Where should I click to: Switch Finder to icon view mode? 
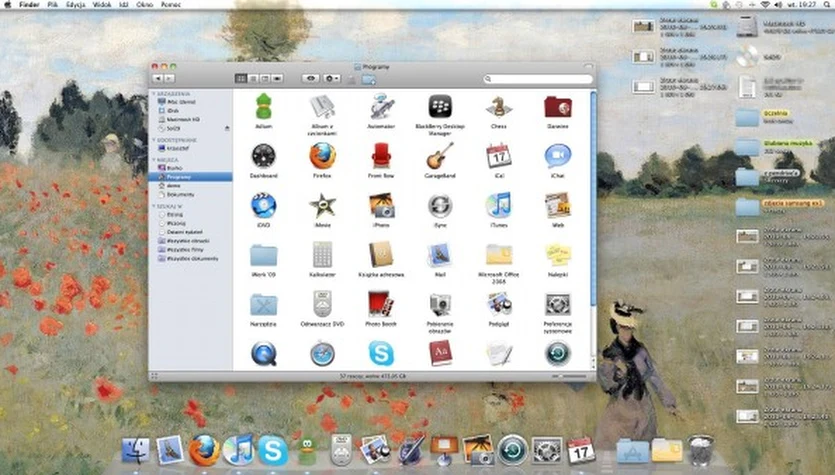pyautogui.click(x=241, y=78)
